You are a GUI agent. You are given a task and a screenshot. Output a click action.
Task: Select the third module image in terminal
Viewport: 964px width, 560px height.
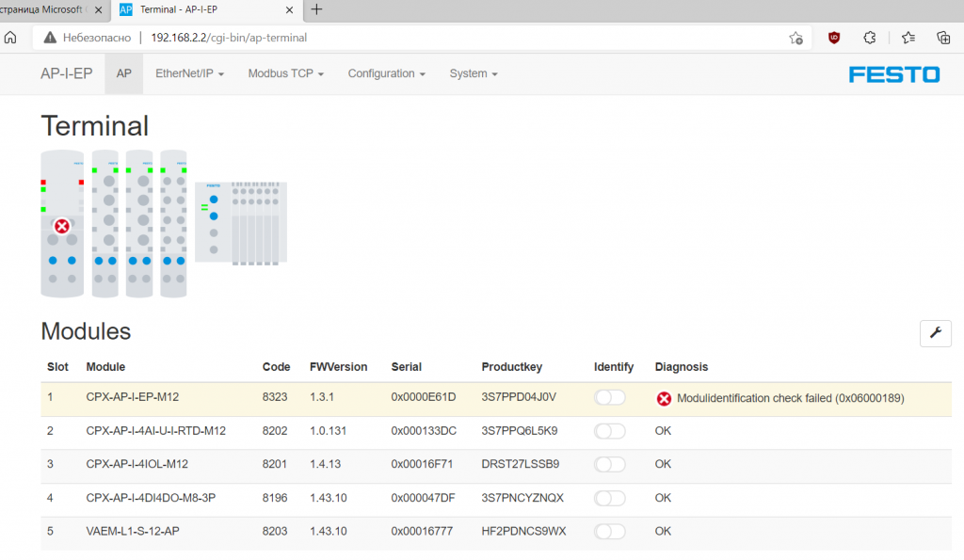click(139, 224)
